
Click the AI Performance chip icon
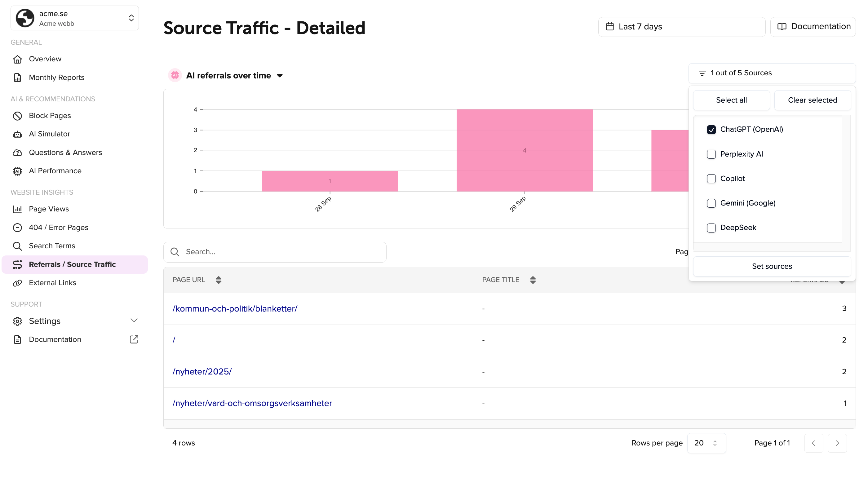click(17, 171)
